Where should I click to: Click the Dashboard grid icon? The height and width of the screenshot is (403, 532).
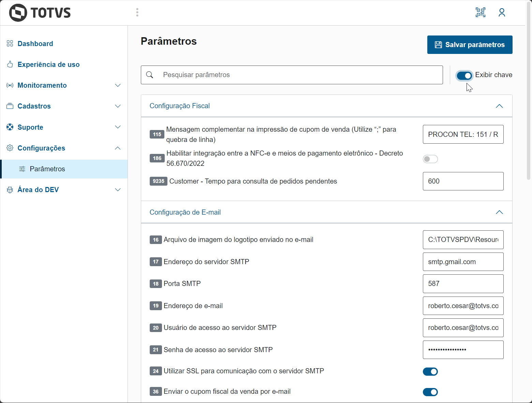10,44
